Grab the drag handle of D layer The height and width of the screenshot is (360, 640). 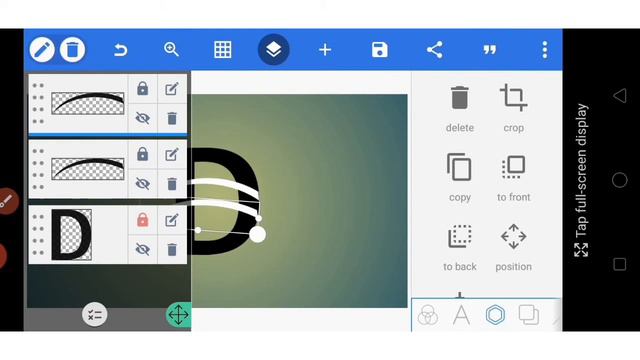[x=38, y=235]
